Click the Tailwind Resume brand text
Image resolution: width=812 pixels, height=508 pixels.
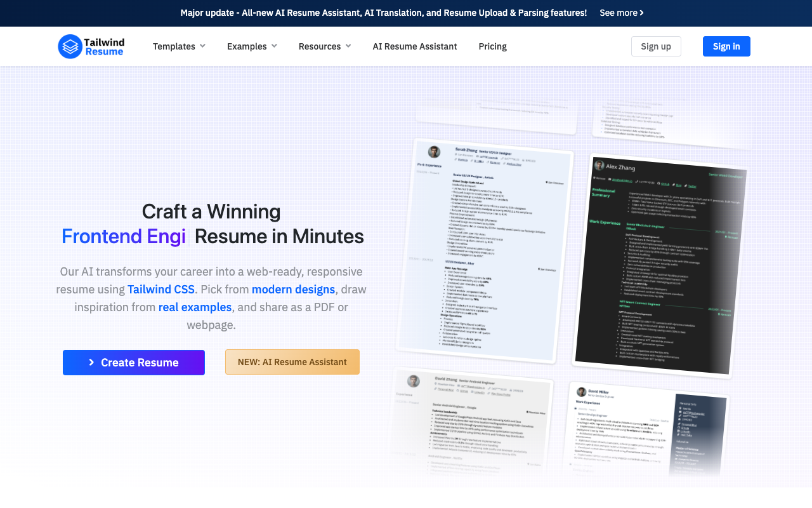coord(105,46)
